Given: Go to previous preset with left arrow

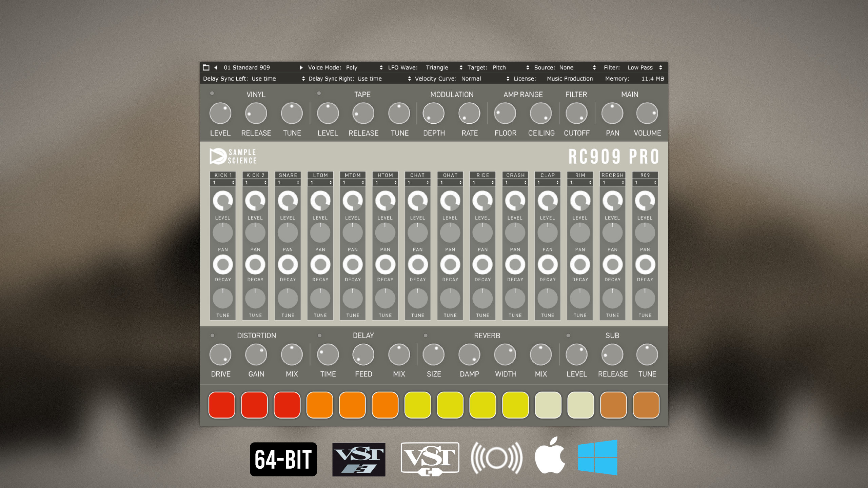Looking at the screenshot, I should (x=216, y=67).
